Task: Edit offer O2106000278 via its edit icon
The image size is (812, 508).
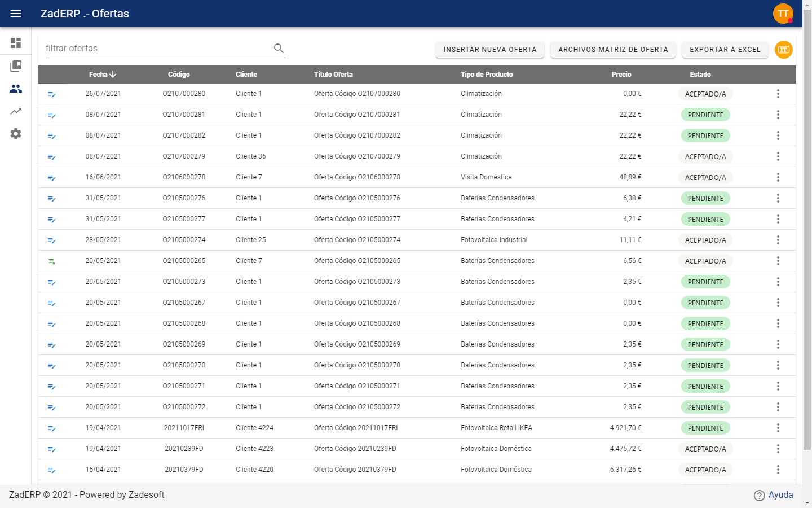Action: pyautogui.click(x=51, y=178)
